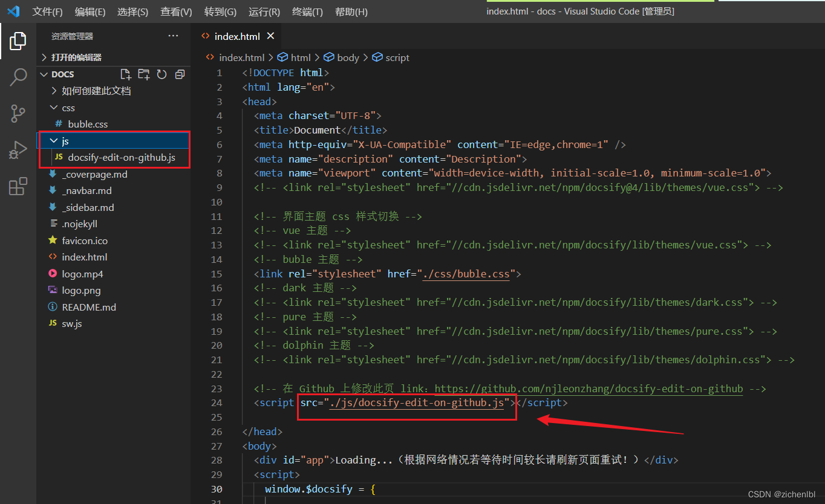This screenshot has width=825, height=504.
Task: Collapse the css folder
Action: coord(114,108)
